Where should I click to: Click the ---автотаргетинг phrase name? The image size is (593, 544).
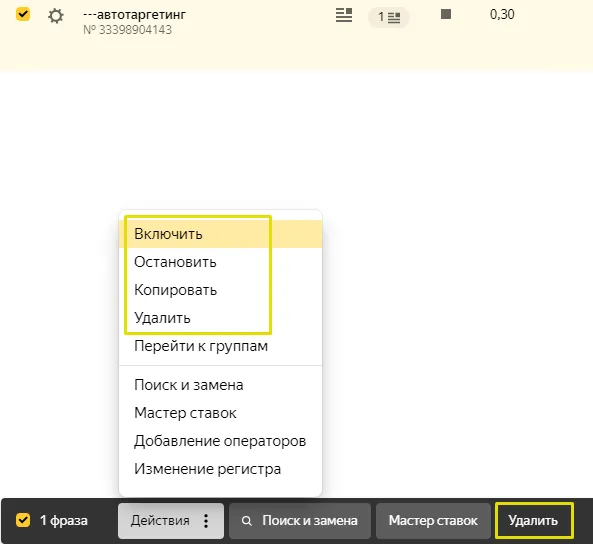(134, 15)
